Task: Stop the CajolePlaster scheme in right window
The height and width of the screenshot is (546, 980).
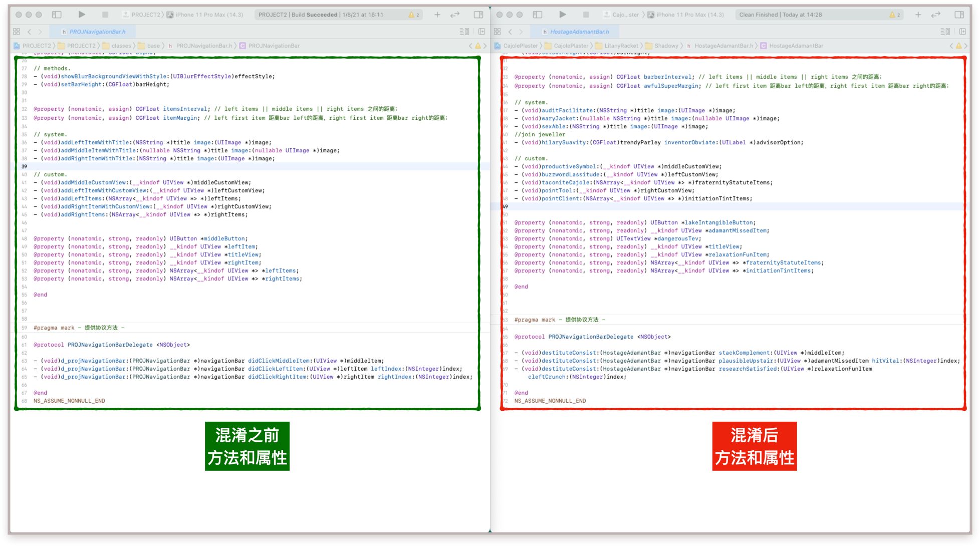Action: [x=586, y=15]
